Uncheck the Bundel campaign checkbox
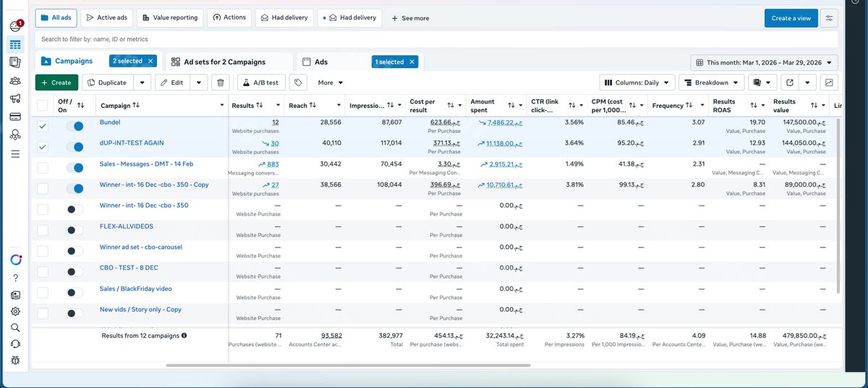Screen dimensions: 868x388 (x=43, y=127)
